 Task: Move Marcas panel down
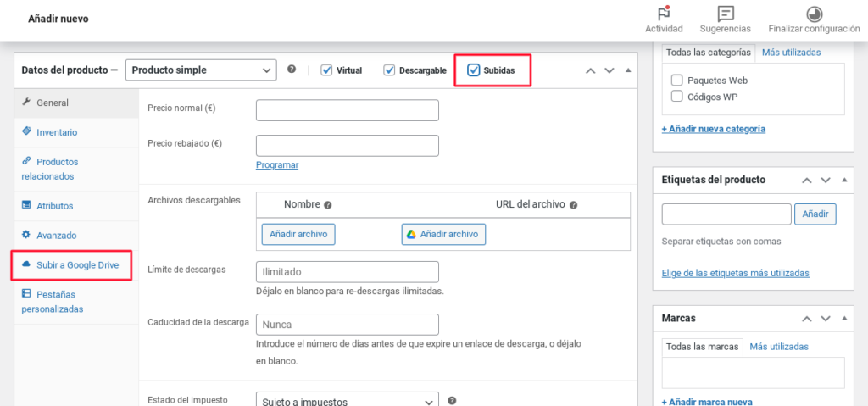click(x=826, y=319)
